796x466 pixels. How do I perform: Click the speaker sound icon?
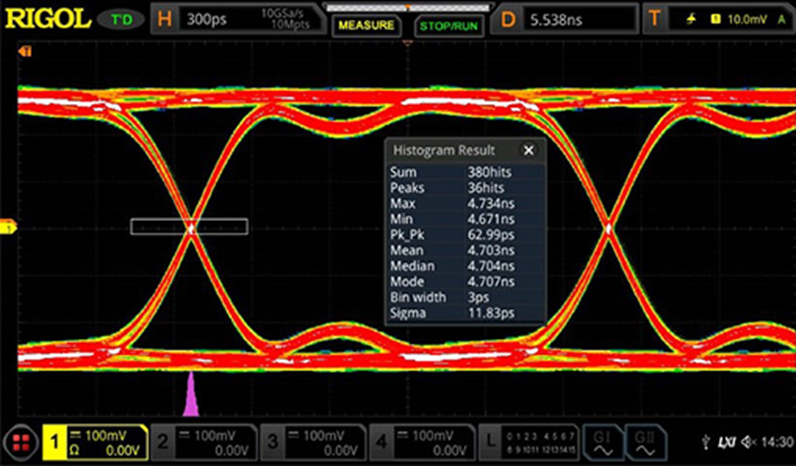(x=749, y=442)
